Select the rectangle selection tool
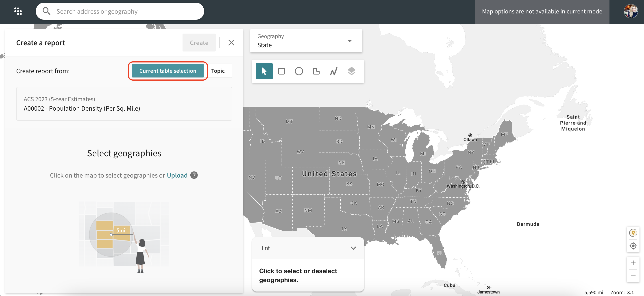 (281, 71)
